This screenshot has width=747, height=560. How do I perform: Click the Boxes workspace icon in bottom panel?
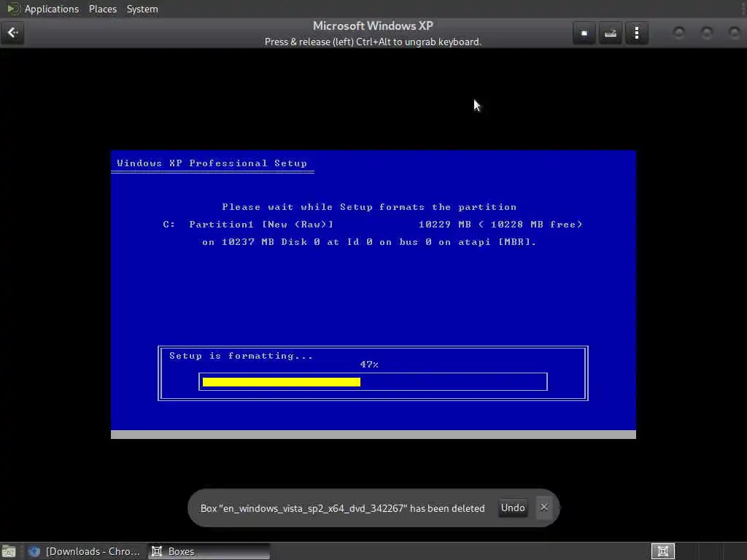pyautogui.click(x=662, y=551)
